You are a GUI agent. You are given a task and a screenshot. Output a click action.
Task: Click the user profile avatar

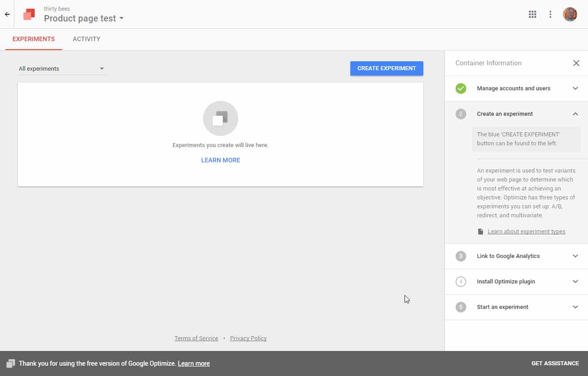(570, 14)
